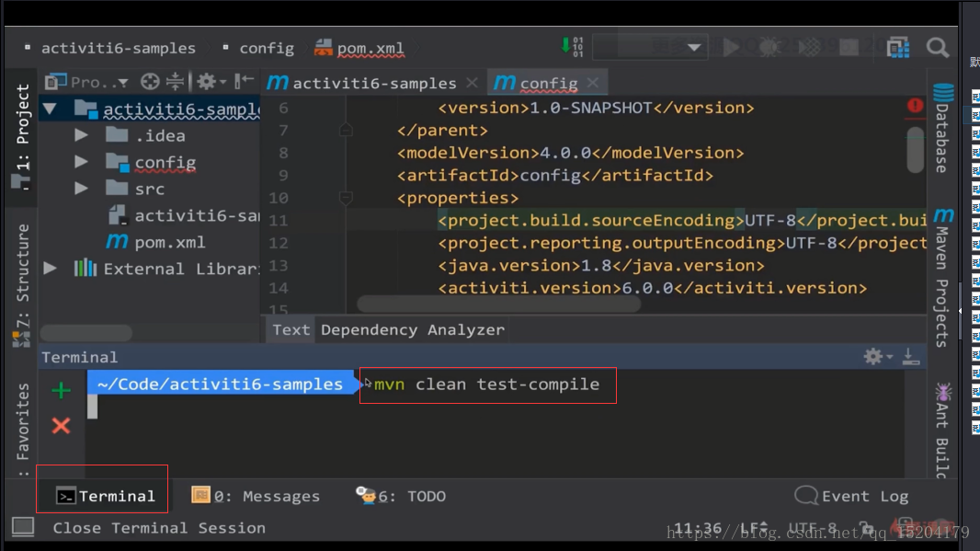Expand the .idea folder

[81, 135]
